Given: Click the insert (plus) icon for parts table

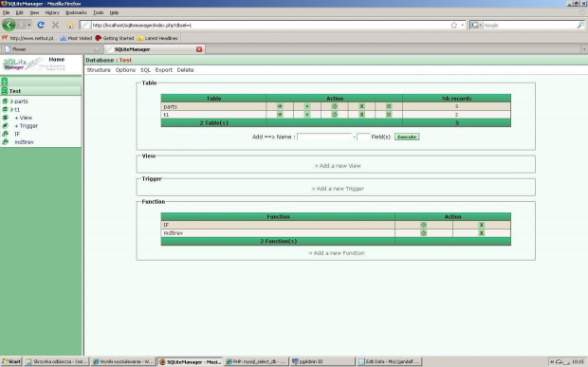Looking at the screenshot, I should click(x=307, y=106).
